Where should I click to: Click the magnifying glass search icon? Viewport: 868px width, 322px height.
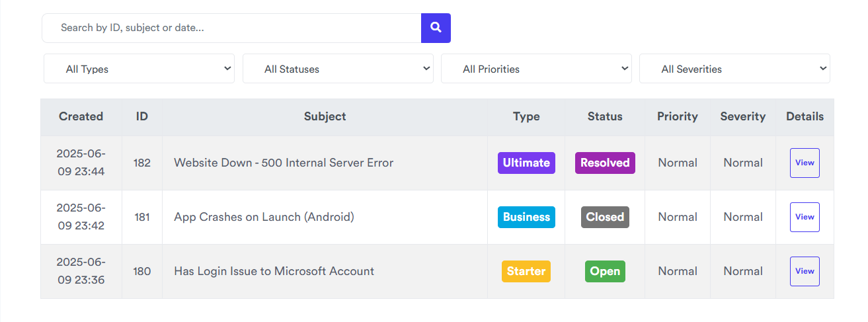[x=436, y=28]
